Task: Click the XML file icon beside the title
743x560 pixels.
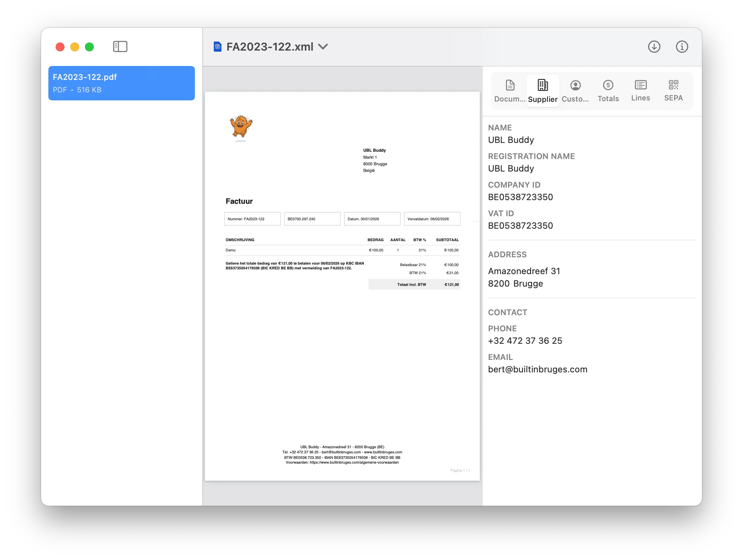Action: [218, 47]
